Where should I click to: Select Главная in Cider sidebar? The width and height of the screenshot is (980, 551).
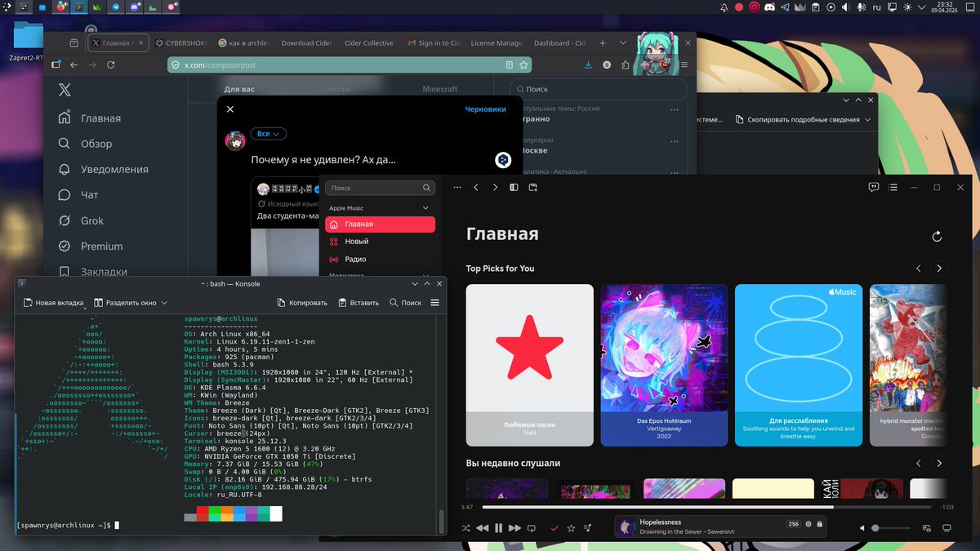[x=380, y=224]
